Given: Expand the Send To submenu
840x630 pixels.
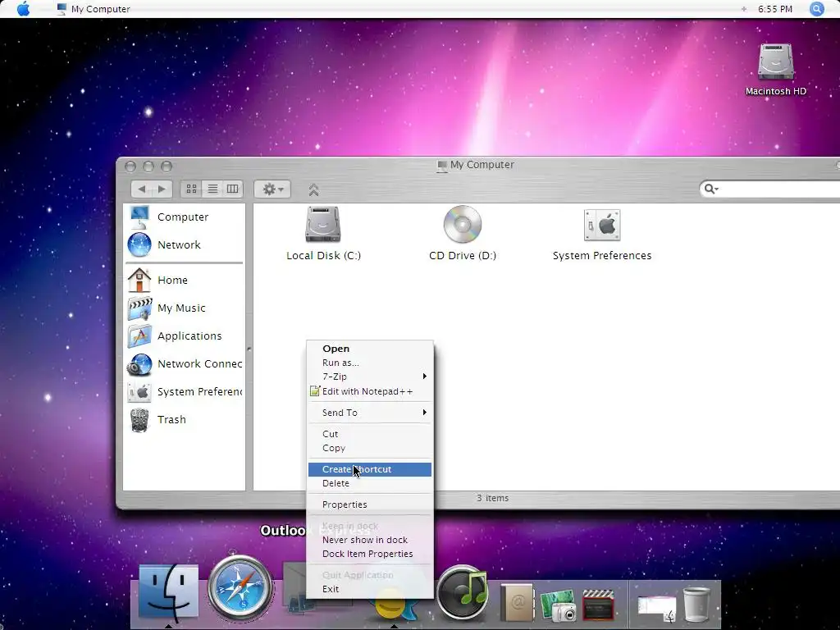Looking at the screenshot, I should pos(370,413).
